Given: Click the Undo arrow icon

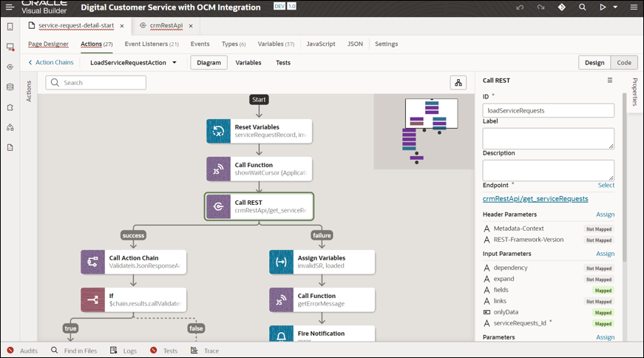Looking at the screenshot, I should 520,7.
